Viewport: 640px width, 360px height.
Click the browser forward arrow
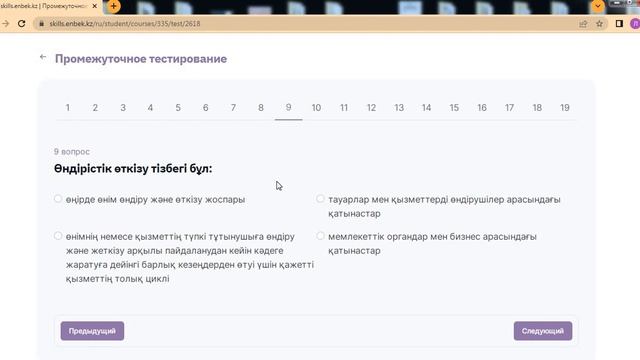pyautogui.click(x=5, y=24)
